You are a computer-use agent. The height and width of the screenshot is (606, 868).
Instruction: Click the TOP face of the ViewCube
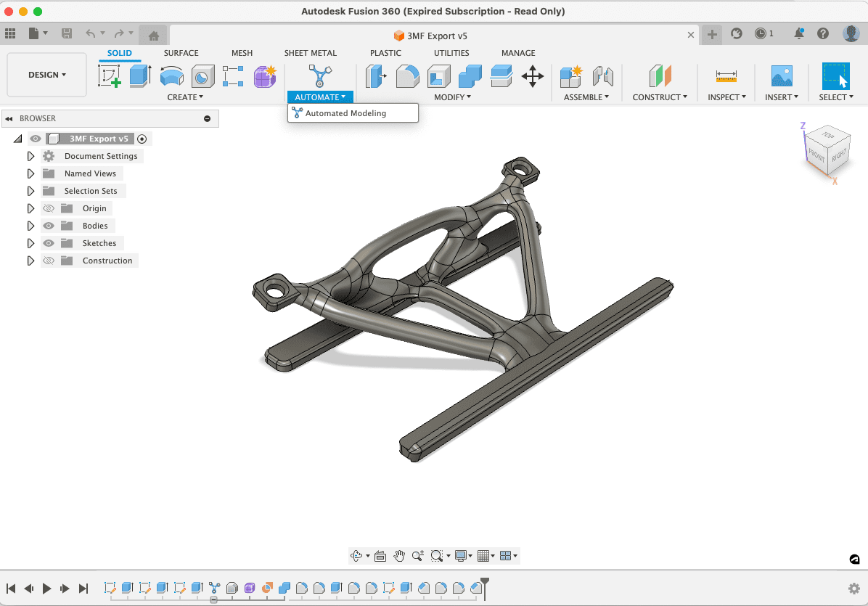[x=828, y=135]
